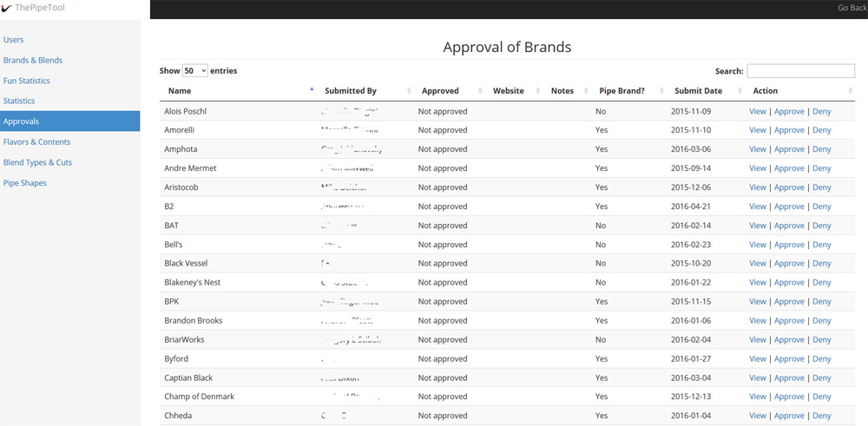Go to Fun Statistics page
Screen dimensions: 868x426
pyautogui.click(x=27, y=81)
